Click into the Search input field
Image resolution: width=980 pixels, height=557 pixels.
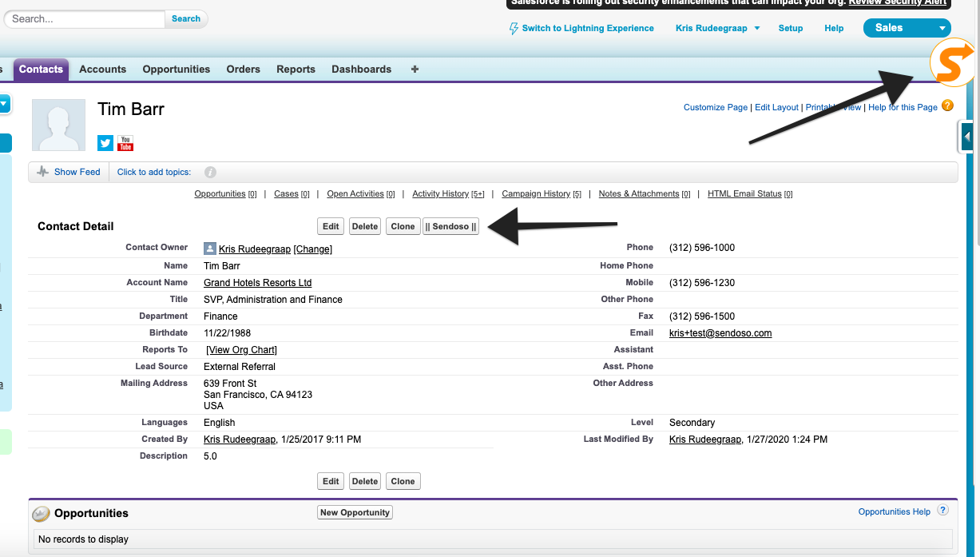click(x=85, y=18)
